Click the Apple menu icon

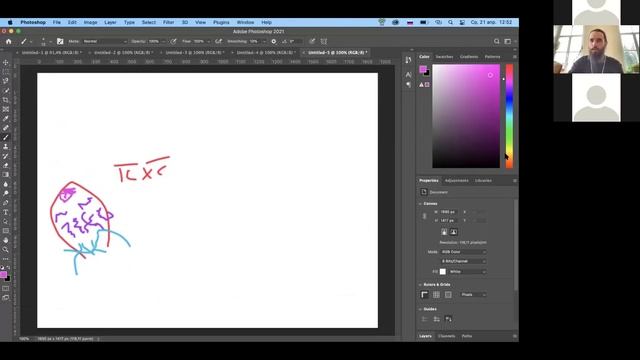tap(10, 22)
